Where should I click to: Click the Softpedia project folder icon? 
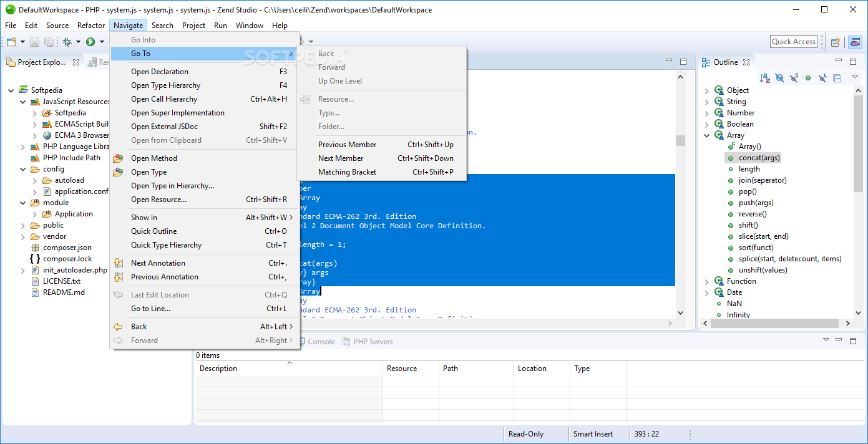24,90
